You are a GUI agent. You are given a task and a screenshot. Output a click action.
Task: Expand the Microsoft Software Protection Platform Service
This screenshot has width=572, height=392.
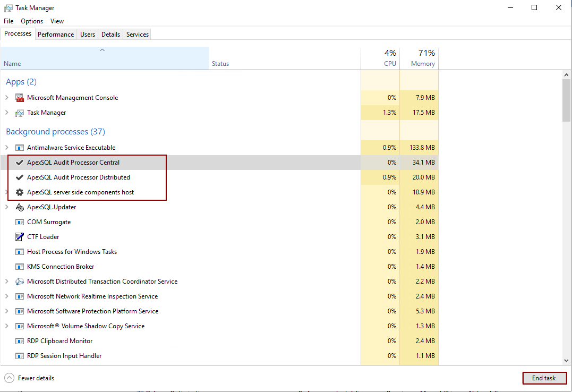pyautogui.click(x=7, y=311)
